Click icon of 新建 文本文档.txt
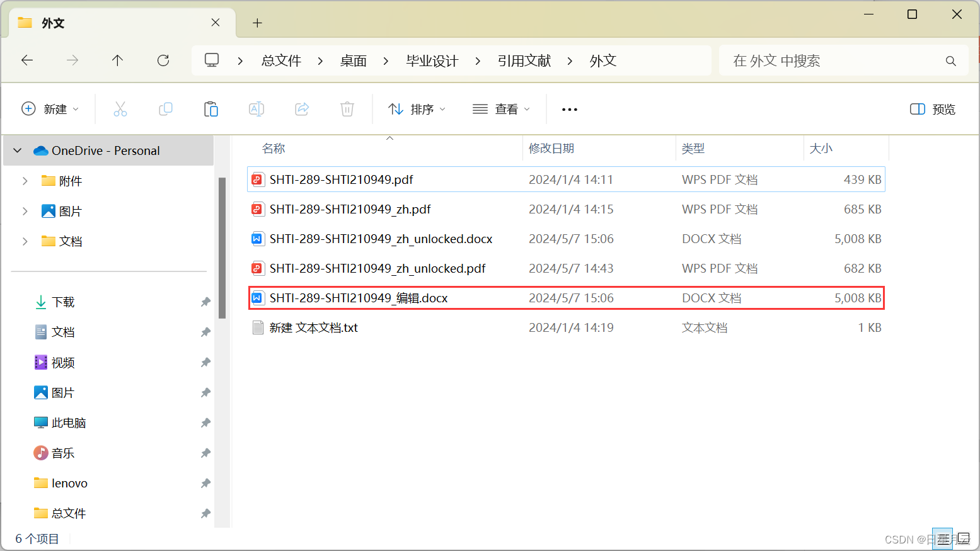The height and width of the screenshot is (551, 980). click(257, 327)
